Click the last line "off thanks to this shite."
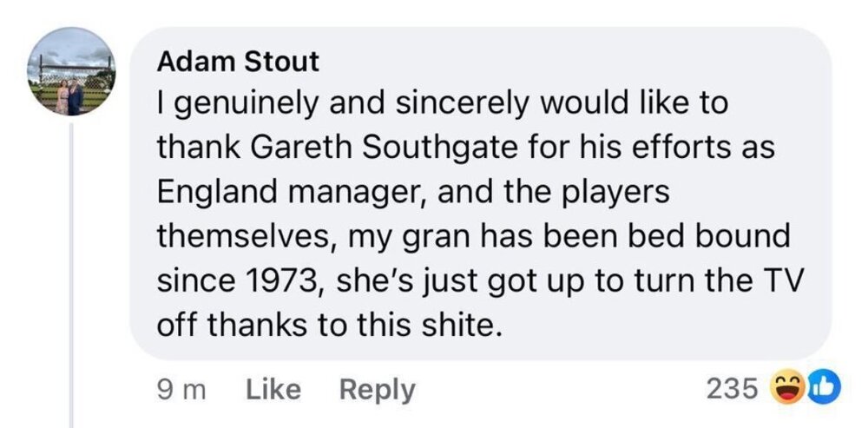868x428 pixels. click(x=329, y=326)
